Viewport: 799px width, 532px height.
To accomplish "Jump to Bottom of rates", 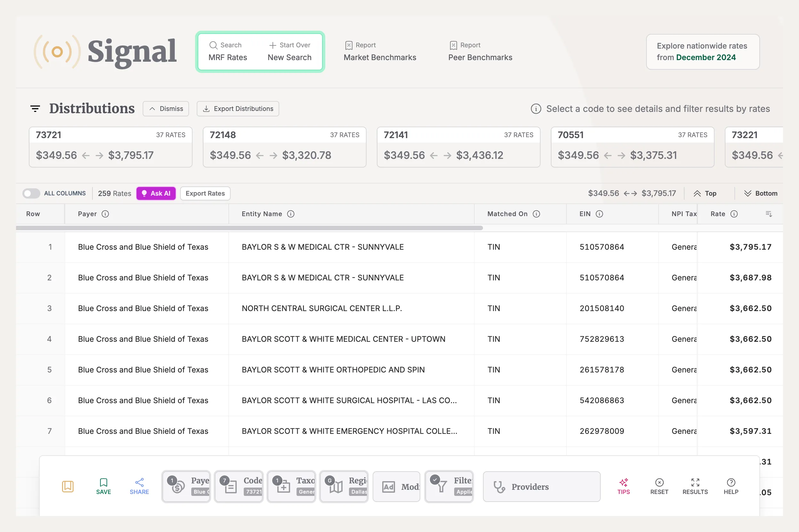I will click(760, 193).
